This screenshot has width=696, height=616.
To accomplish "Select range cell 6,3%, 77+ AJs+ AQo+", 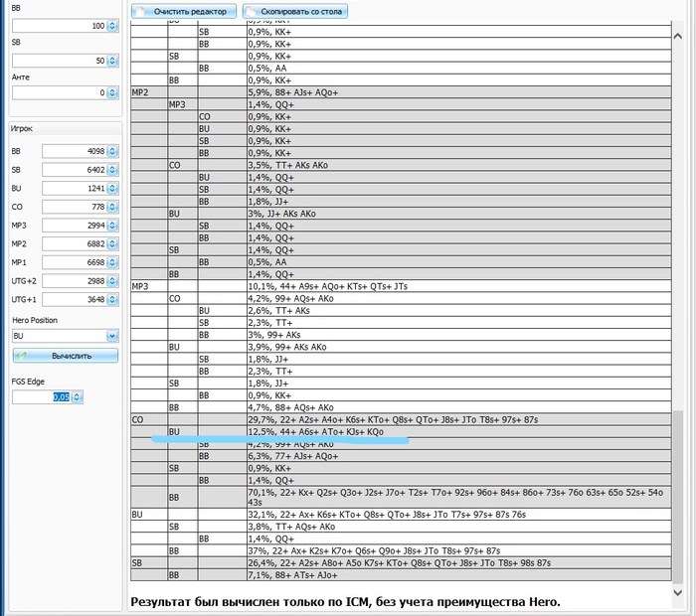I will (459, 456).
